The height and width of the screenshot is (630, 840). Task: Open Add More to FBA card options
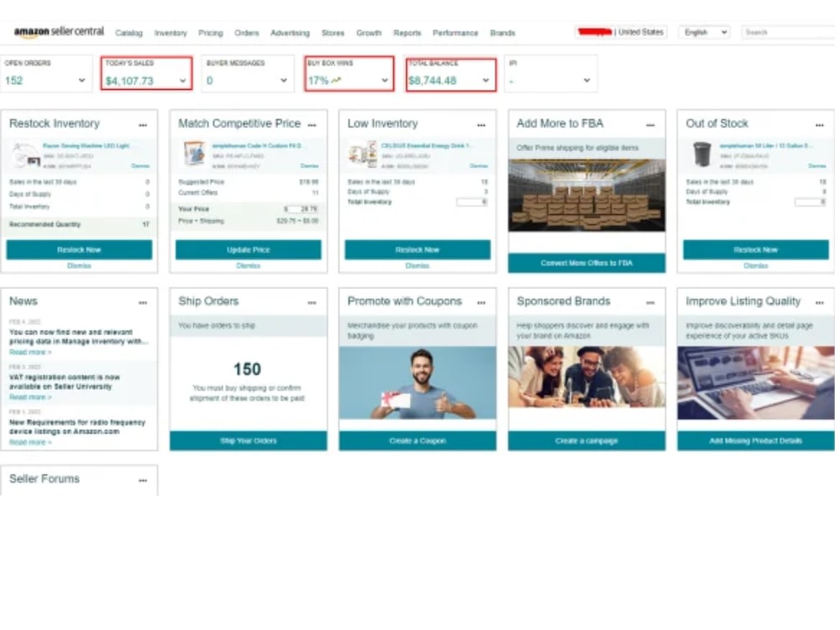pos(650,125)
